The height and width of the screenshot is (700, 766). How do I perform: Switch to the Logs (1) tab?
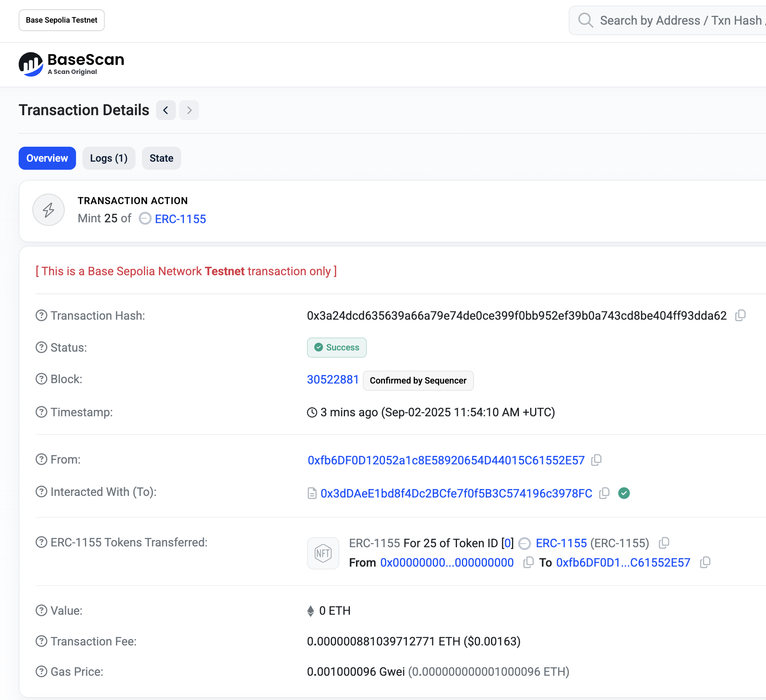[x=109, y=158]
